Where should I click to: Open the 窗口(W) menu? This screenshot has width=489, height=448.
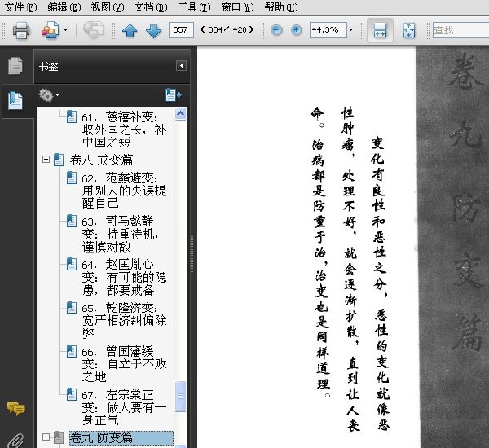238,7
